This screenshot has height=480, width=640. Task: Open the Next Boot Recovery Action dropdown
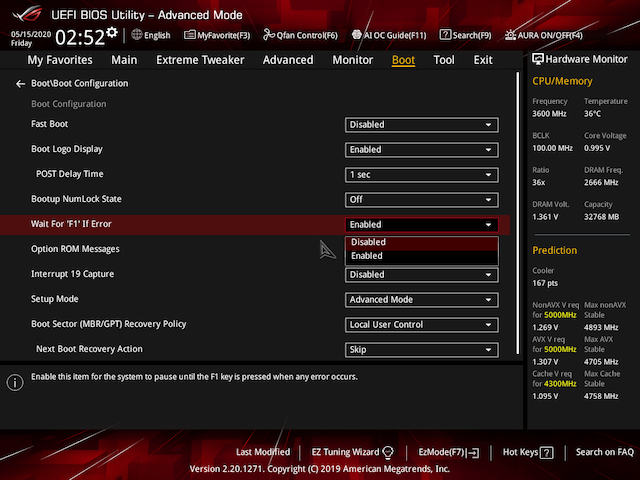(x=422, y=350)
